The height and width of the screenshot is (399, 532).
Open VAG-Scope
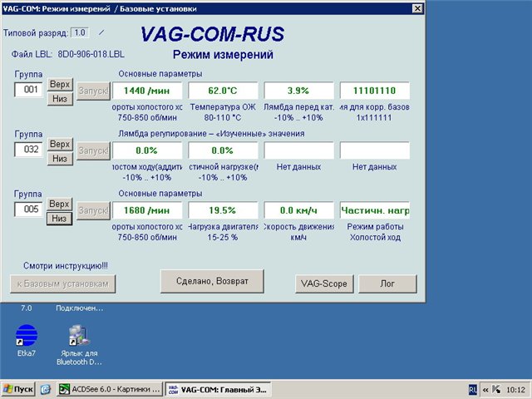coord(324,283)
